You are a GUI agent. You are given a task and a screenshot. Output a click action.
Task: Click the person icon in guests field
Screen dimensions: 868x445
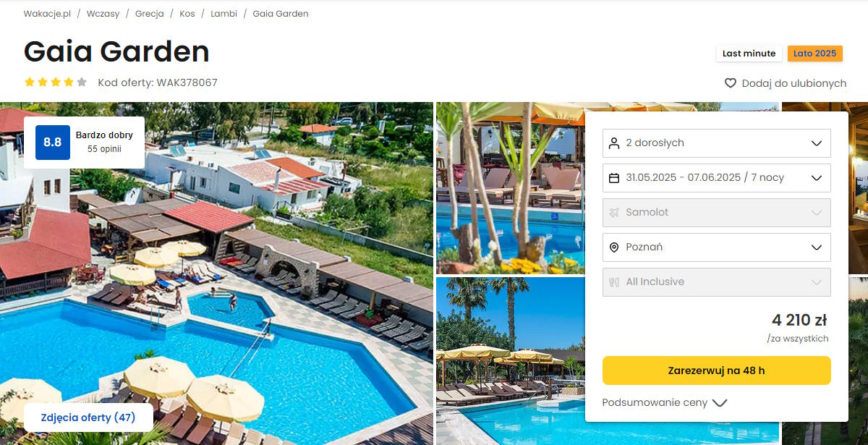614,143
